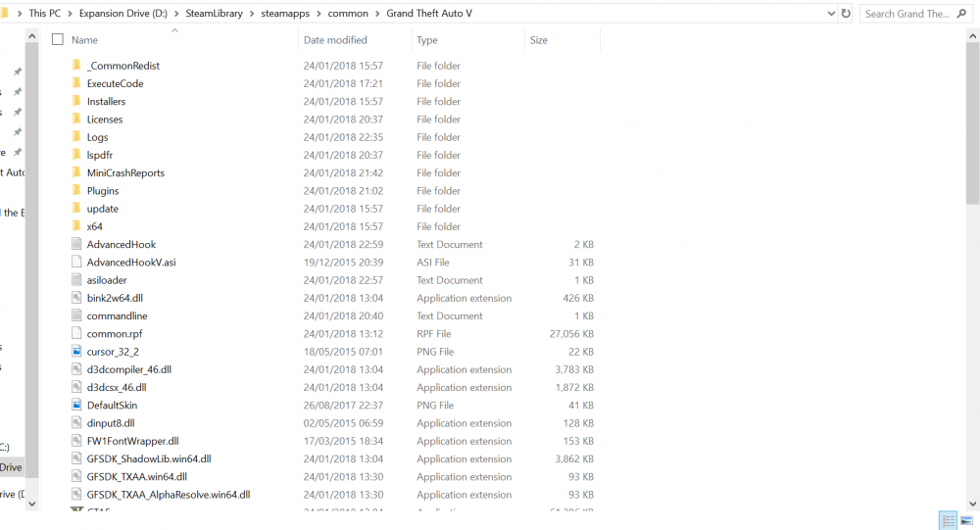Open the address bar history dropdown
This screenshot has width=980, height=530.
[831, 13]
